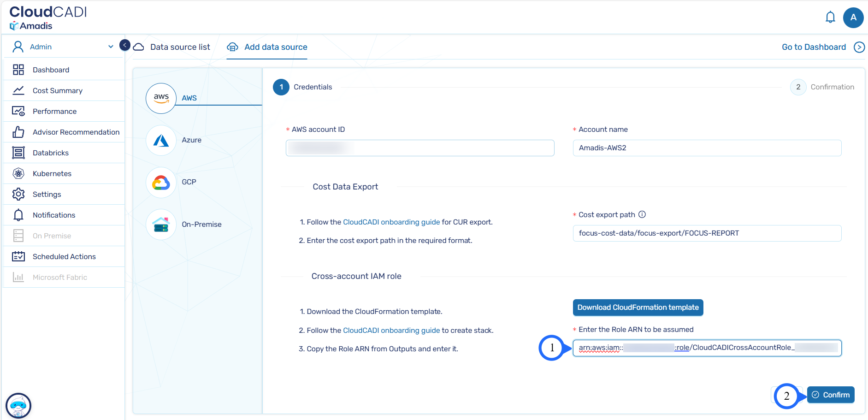Image resolution: width=868 pixels, height=420 pixels.
Task: Open the chatbot assistant icon
Action: click(18, 406)
